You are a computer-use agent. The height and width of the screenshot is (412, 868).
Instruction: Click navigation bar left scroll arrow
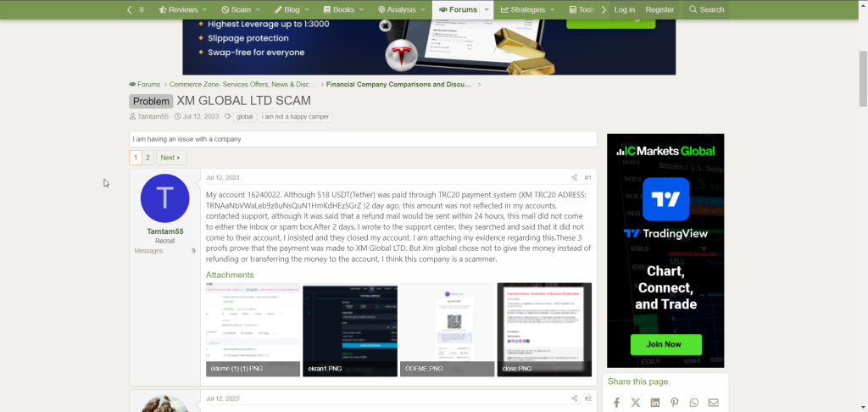[129, 9]
